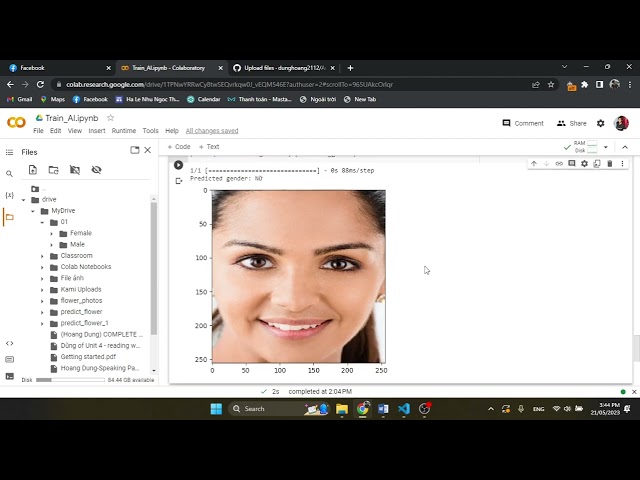Open the Gmail bookmark
640x480 pixels.
click(20, 99)
